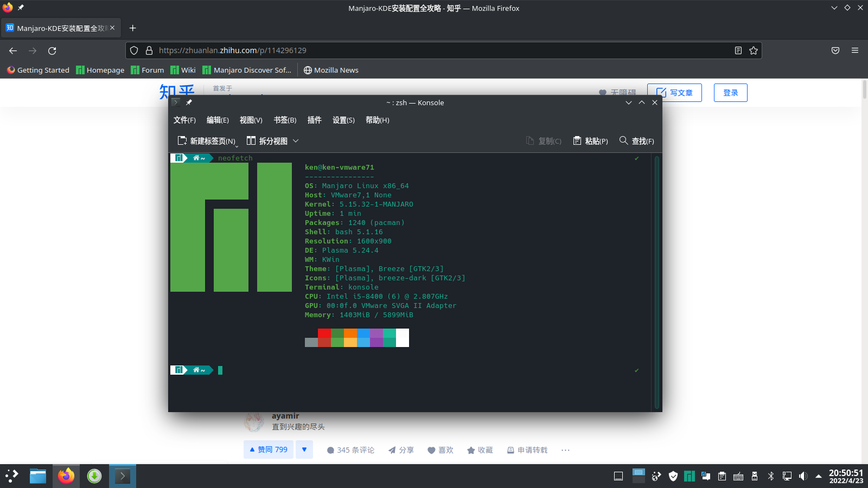Click the downvote triangle button
This screenshot has height=488, width=868.
tap(304, 450)
